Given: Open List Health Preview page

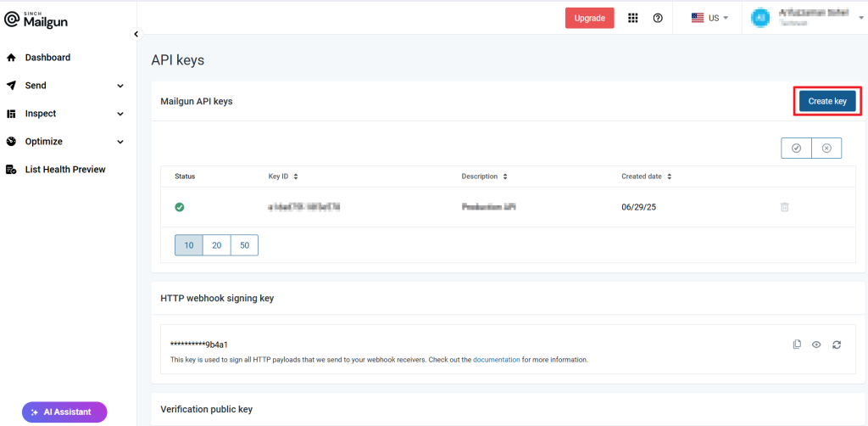Looking at the screenshot, I should (64, 170).
